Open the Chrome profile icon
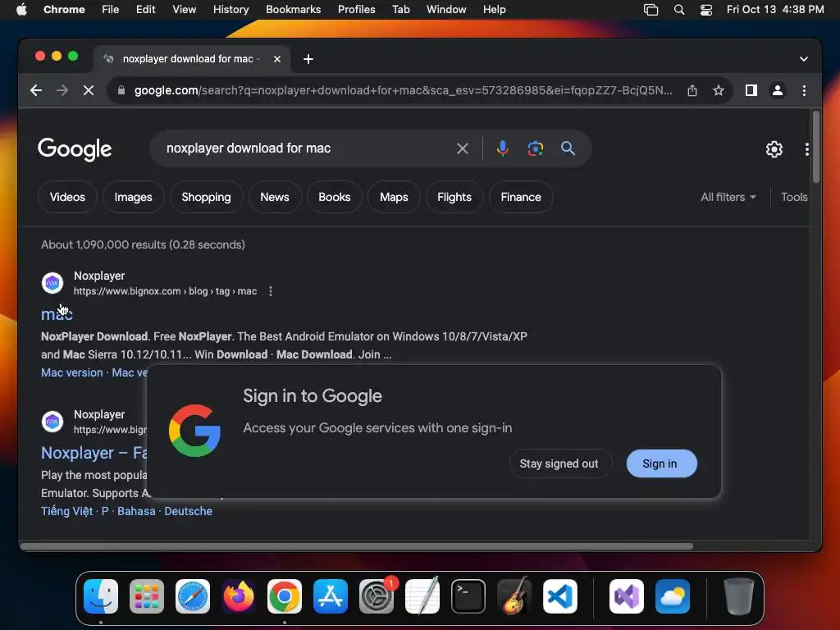Image resolution: width=840 pixels, height=630 pixels. [x=778, y=90]
